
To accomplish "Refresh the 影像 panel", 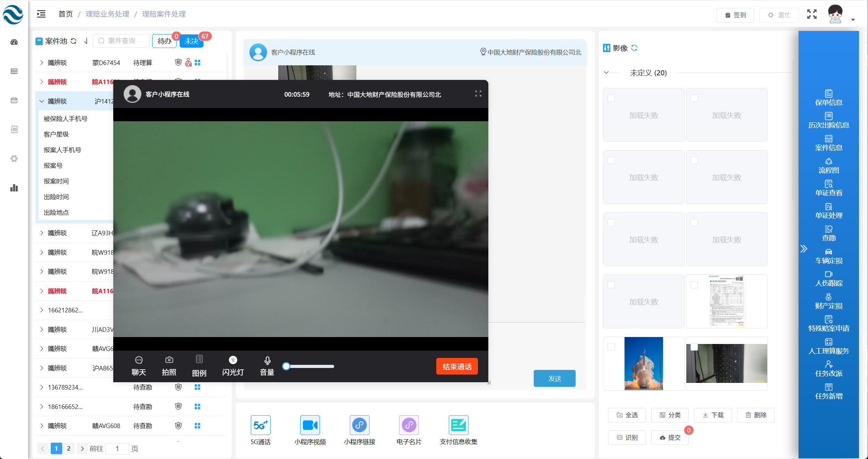I will point(634,48).
